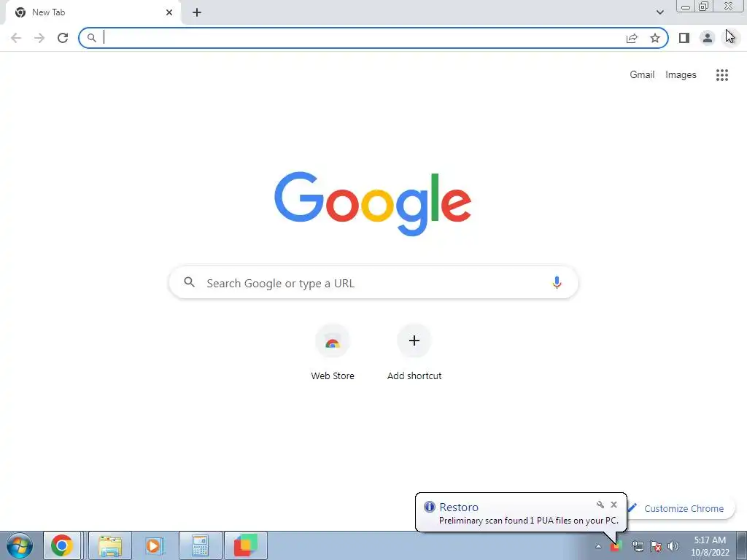The height and width of the screenshot is (560, 747).
Task: Click the search magnifier in the Google box
Action: coord(190,282)
